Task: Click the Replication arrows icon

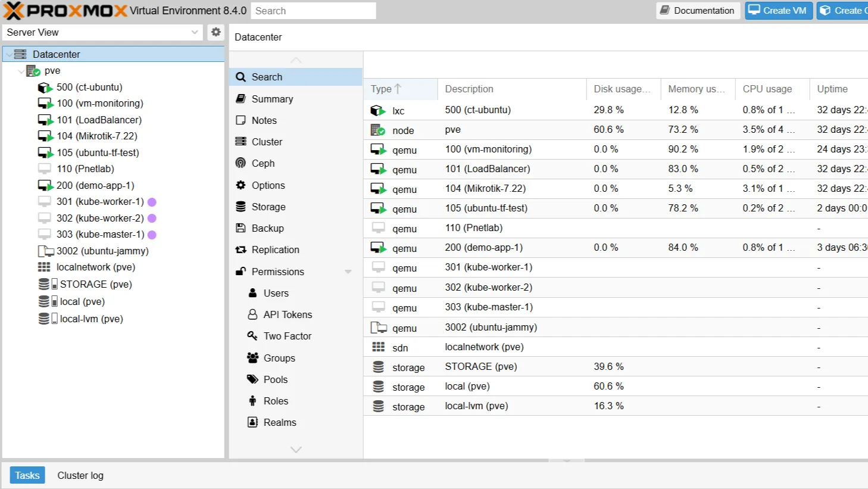Action: point(241,250)
